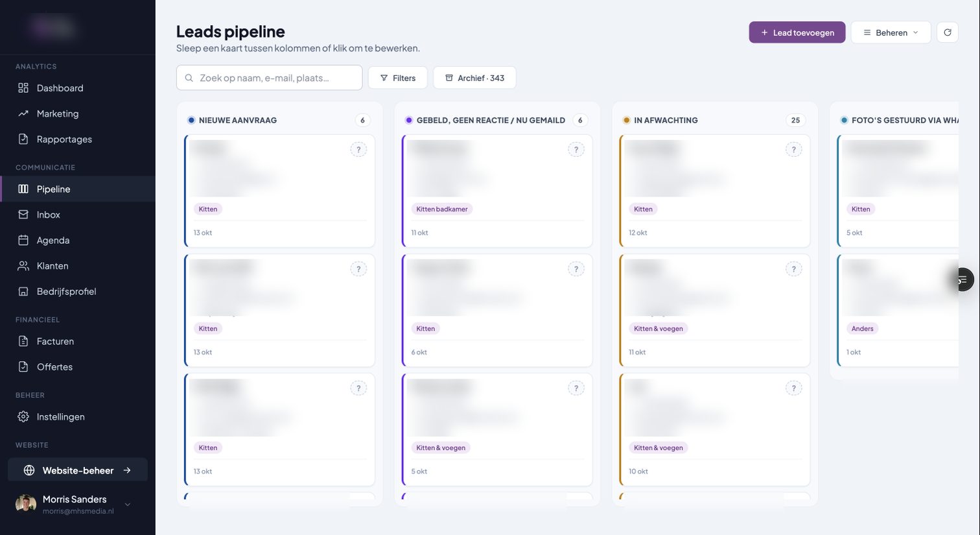Click the question mark on the In afwachting 11 okt card
Screen dimensions: 980x535
coord(794,269)
